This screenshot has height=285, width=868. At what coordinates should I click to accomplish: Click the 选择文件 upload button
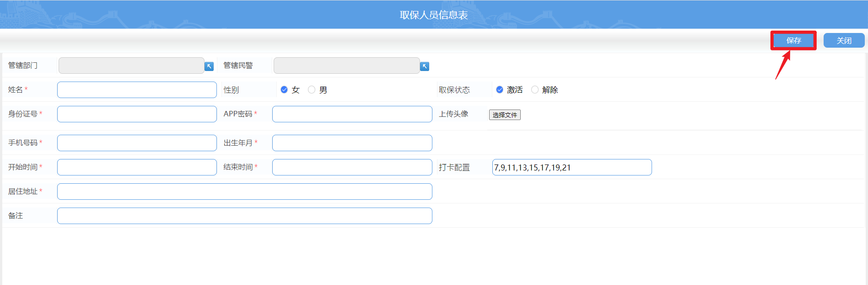click(505, 115)
